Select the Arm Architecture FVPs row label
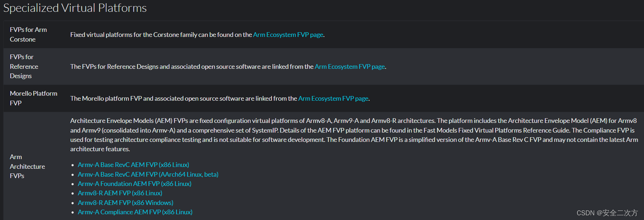 (x=27, y=166)
